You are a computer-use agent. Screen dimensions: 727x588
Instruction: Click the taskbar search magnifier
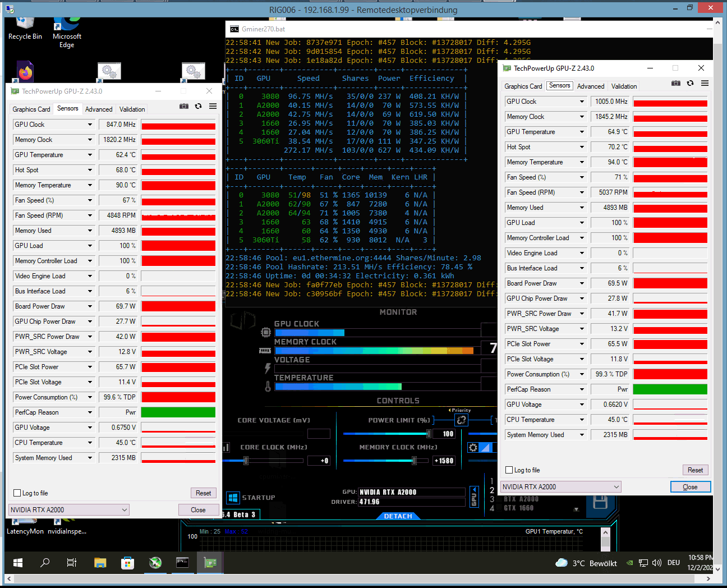click(45, 562)
